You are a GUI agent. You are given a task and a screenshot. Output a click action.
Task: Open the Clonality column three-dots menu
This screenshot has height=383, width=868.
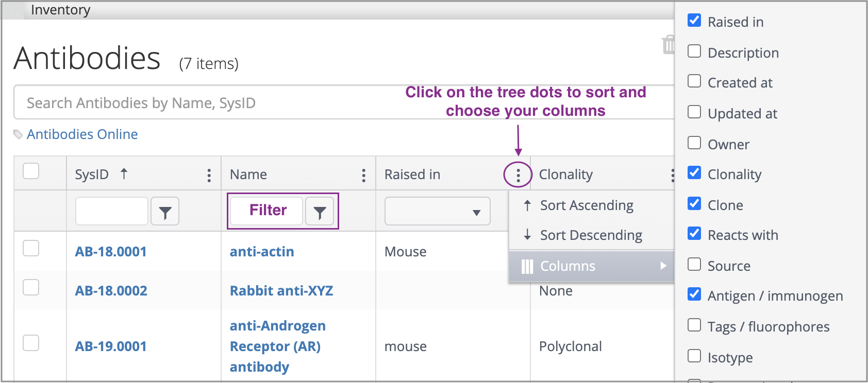click(x=672, y=175)
